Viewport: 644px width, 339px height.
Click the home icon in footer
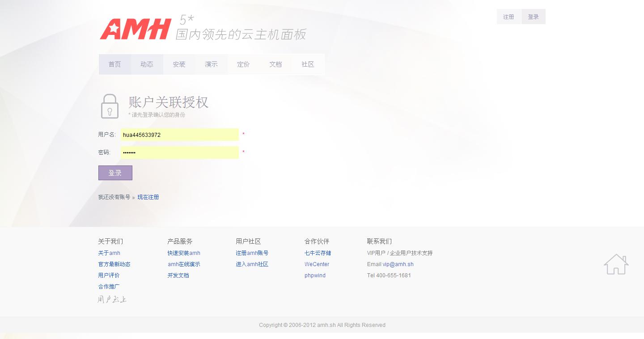616,264
